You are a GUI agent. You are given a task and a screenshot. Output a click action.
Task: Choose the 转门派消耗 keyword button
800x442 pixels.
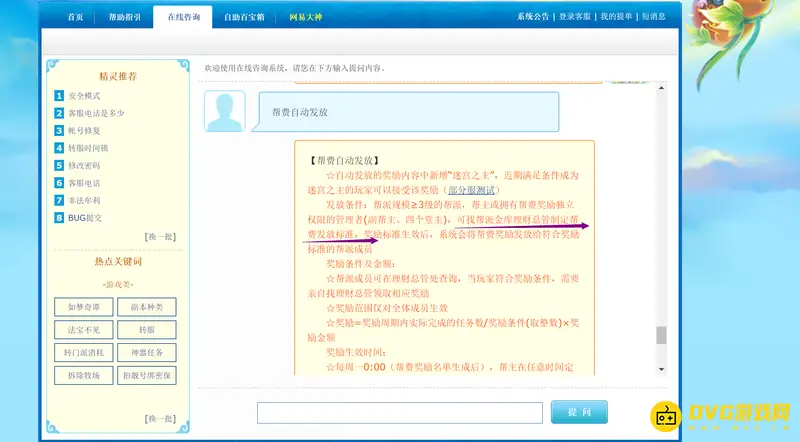pos(84,353)
